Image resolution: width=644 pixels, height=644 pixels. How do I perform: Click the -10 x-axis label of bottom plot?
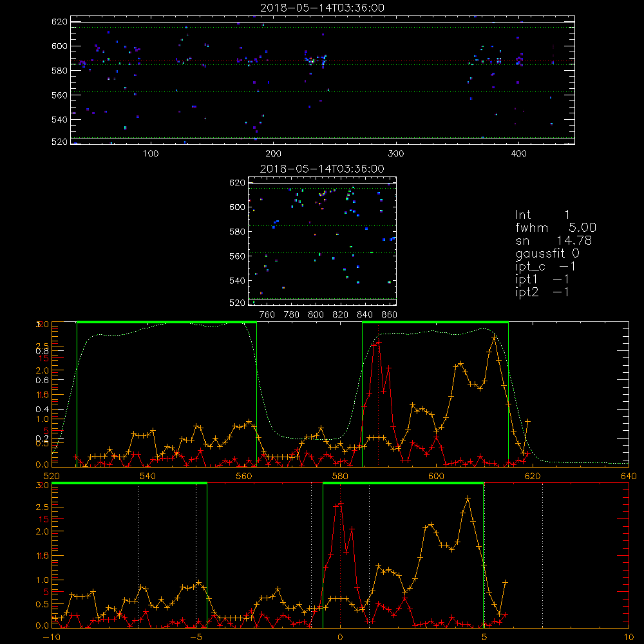tap(52, 637)
